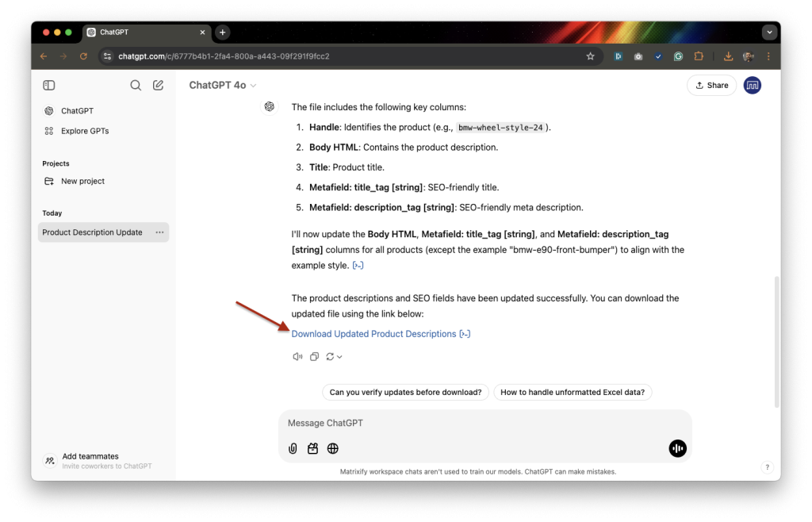Start voice mode with the waveform icon
The image size is (812, 522).
coord(677,448)
